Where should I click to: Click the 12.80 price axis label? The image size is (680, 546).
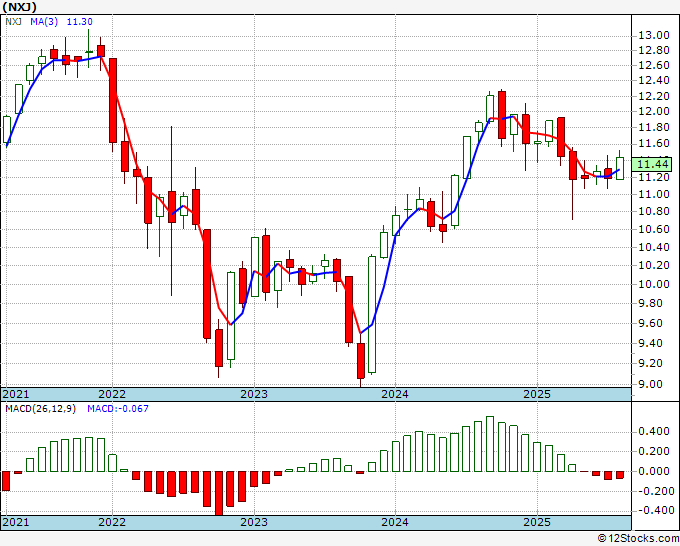(x=654, y=50)
